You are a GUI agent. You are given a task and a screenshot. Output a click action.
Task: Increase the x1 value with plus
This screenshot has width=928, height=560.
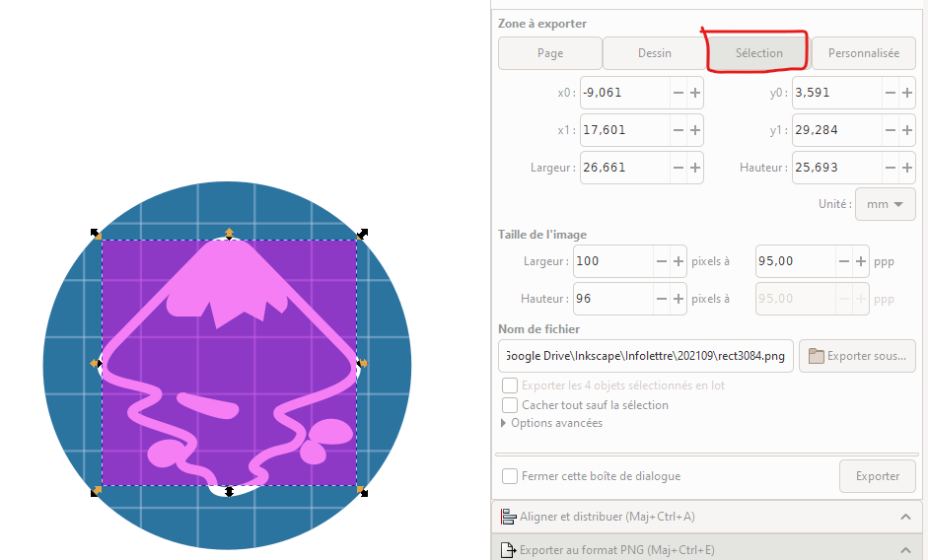[695, 129]
